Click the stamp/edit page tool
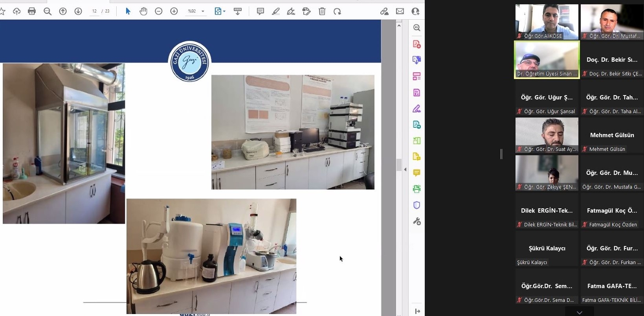Viewport: 644px width, 316px height. pyautogui.click(x=306, y=11)
